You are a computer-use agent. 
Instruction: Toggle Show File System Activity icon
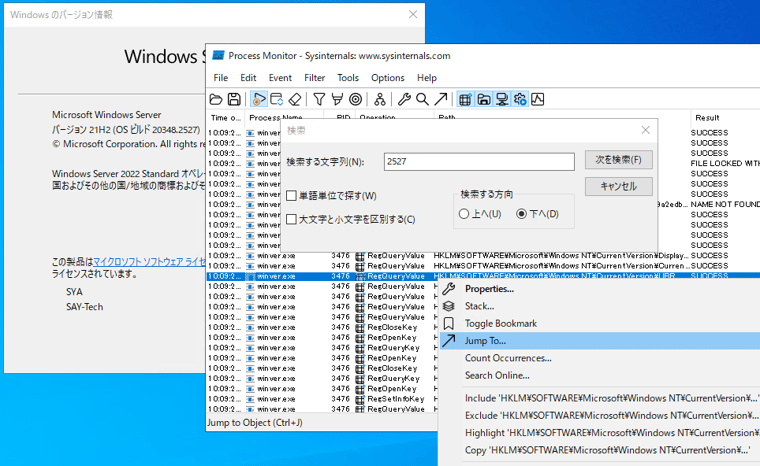483,99
